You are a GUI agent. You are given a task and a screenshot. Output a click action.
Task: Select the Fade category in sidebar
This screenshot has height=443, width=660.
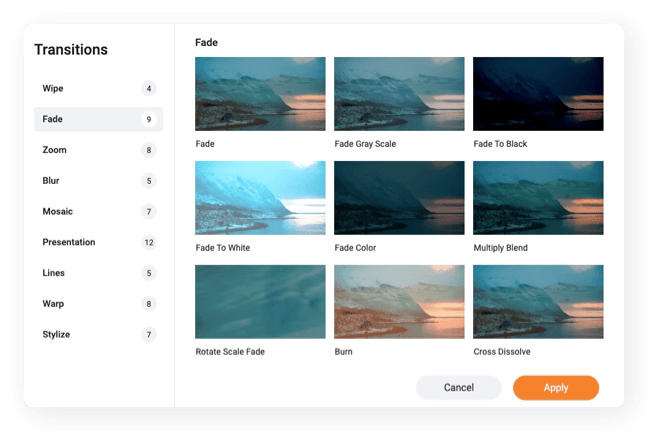pyautogui.click(x=98, y=119)
